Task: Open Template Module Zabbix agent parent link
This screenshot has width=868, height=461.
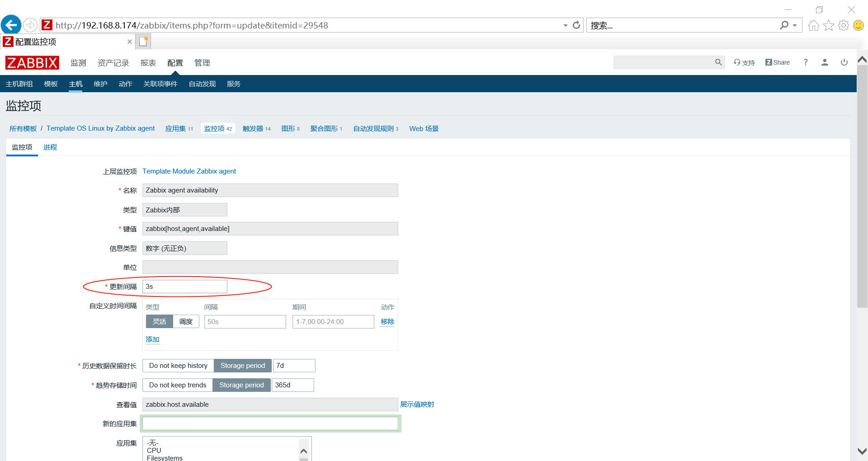Action: 189,171
